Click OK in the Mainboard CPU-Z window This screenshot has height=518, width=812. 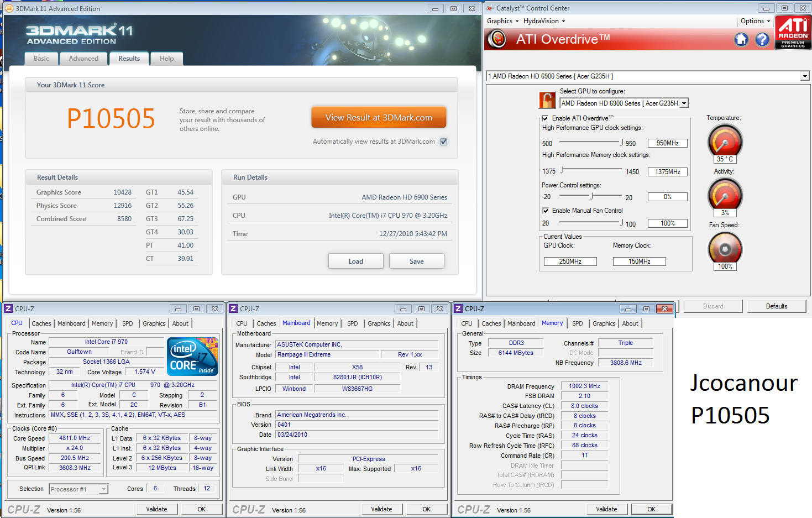coord(427,509)
